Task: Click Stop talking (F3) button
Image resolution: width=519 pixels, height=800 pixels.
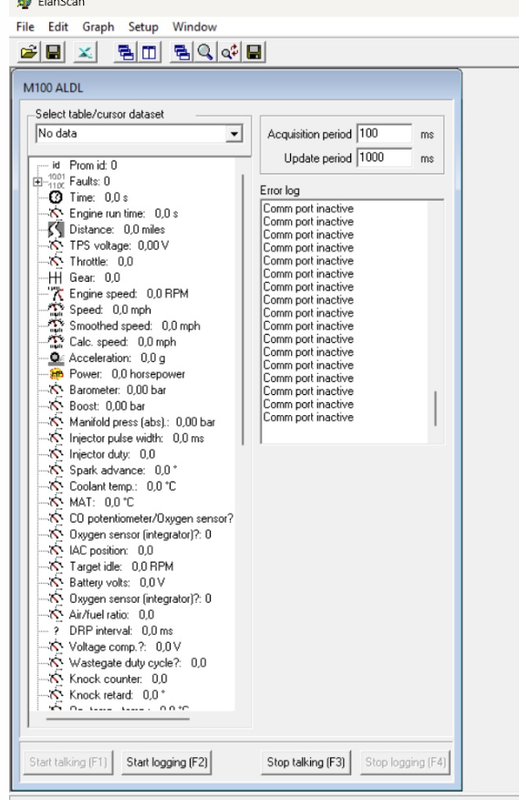Action: (x=306, y=762)
